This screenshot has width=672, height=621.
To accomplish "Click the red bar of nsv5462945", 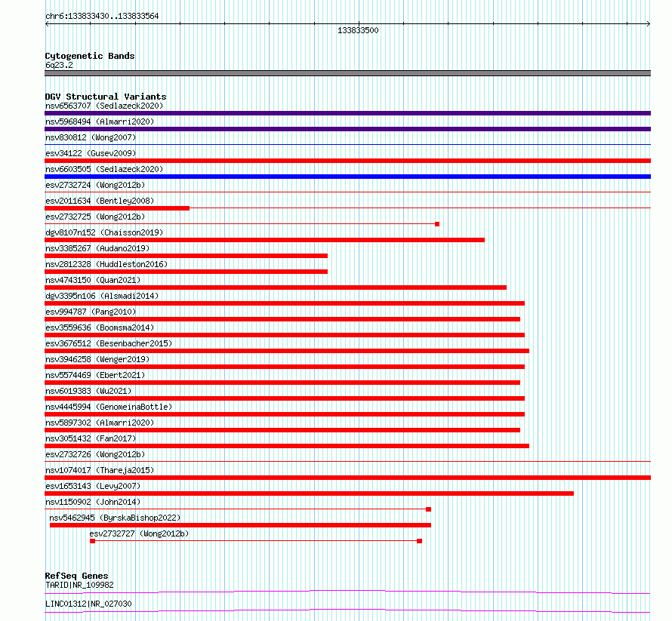I will [240, 525].
